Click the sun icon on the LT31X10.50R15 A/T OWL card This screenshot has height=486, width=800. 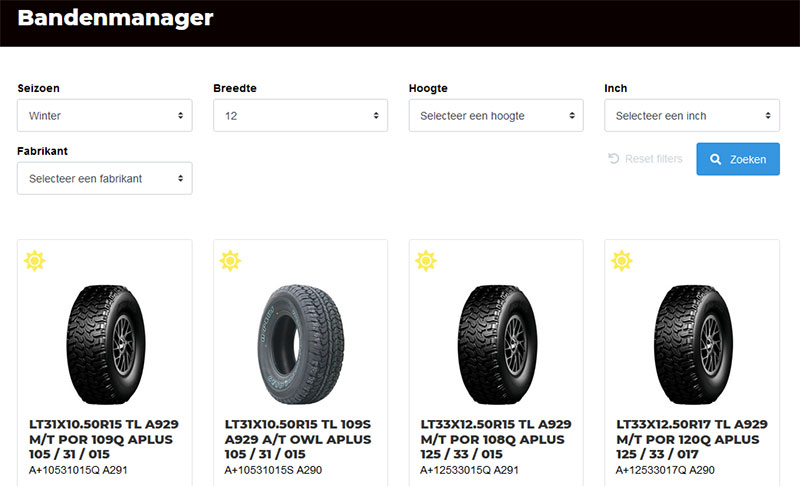[230, 261]
